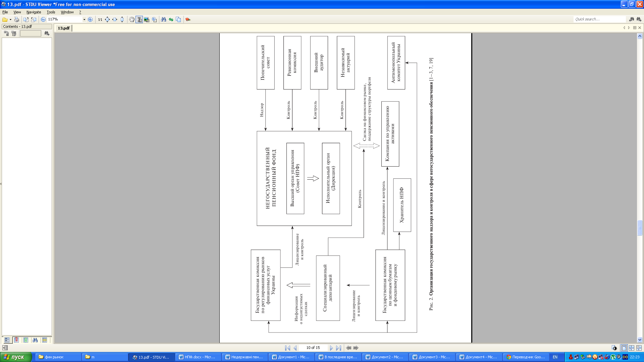This screenshot has height=362, width=644.
Task: Expand the recent files arrow beside Open
Action: (x=10, y=19)
